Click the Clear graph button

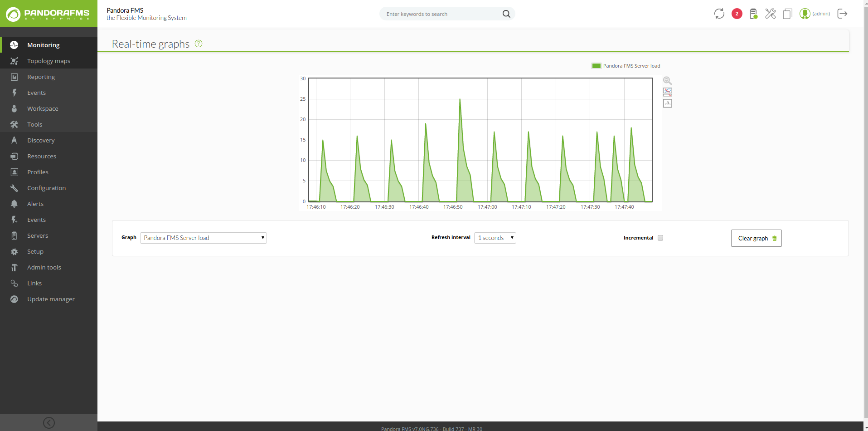coord(756,238)
